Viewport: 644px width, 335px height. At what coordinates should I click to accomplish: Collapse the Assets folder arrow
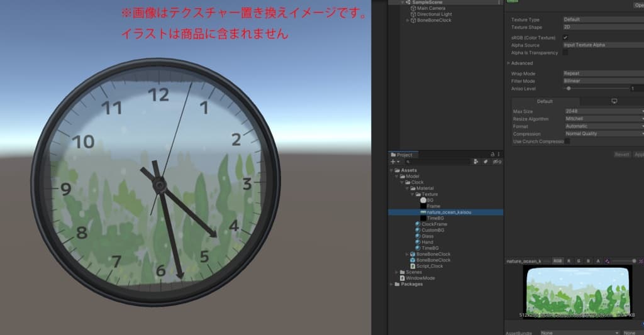(x=391, y=170)
